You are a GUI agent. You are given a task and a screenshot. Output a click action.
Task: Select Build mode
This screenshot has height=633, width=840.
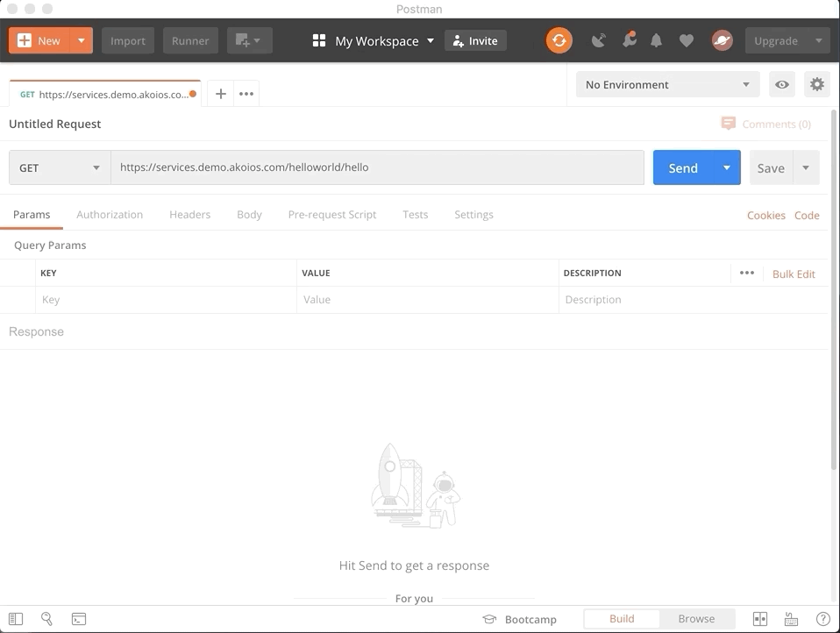pyautogui.click(x=622, y=619)
